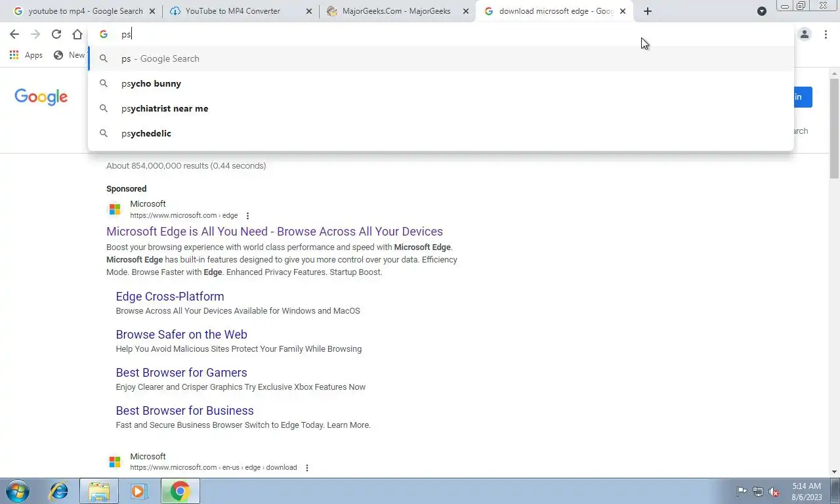Screen dimensions: 840x504
Task: Click the Google logo
Action: (x=41, y=97)
